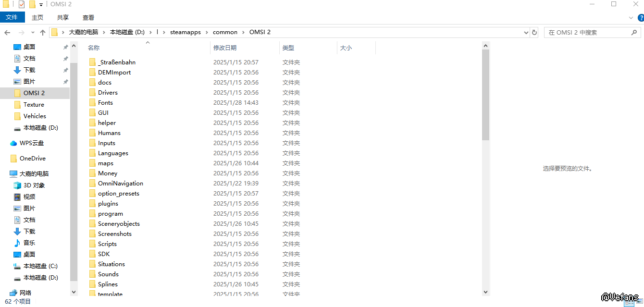Viewport: 644px width, 307px height.
Task: Select 本地磁盘 (C:) in the sidebar
Action: [40, 266]
